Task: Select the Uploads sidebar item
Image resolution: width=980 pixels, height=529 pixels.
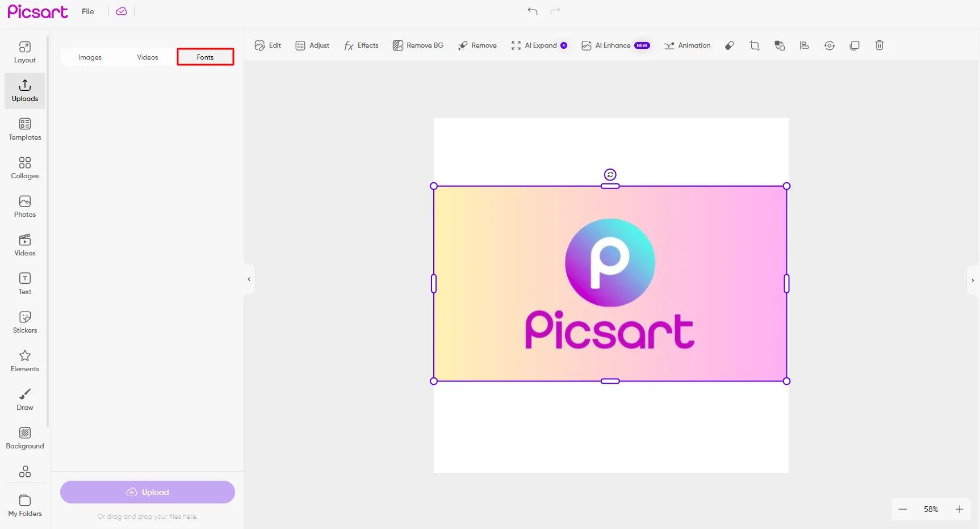Action: pos(25,91)
